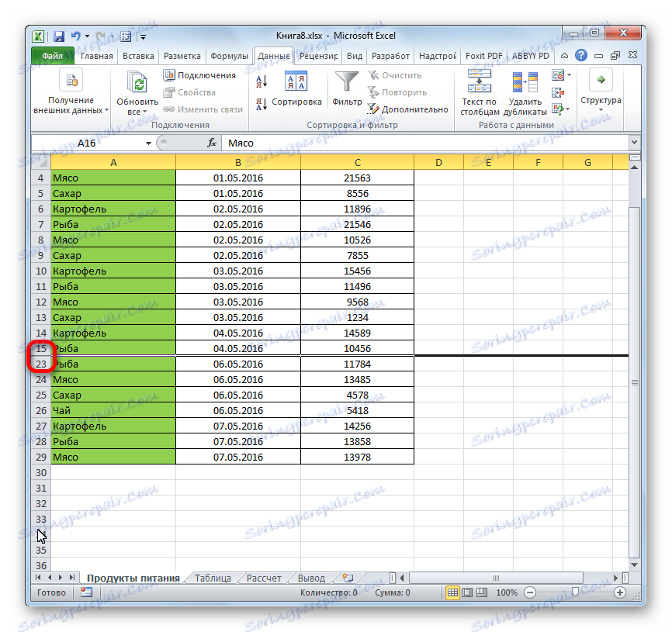Zoom in using the zoom slider plus
The image size is (672, 632).
tap(621, 592)
